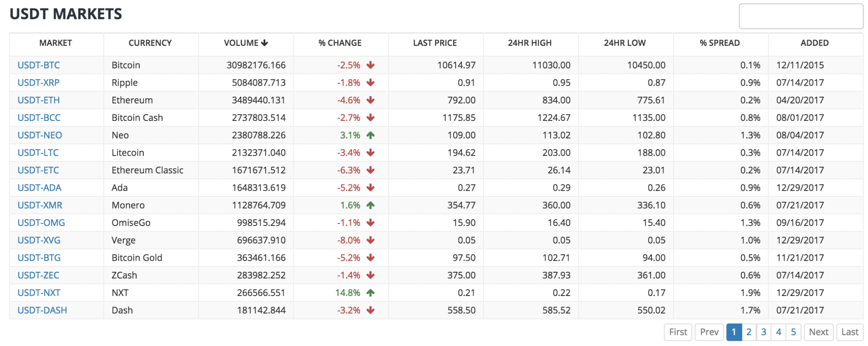Click the red down arrow in Verge row

pos(370,240)
